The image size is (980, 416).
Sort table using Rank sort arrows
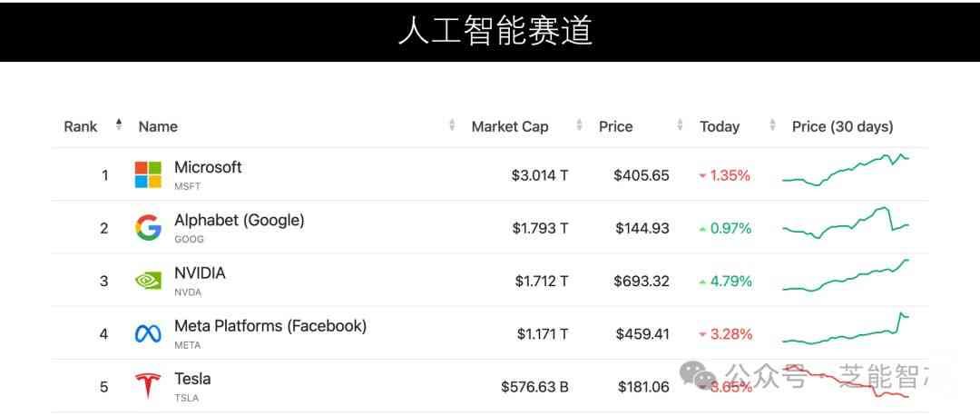[x=118, y=125]
